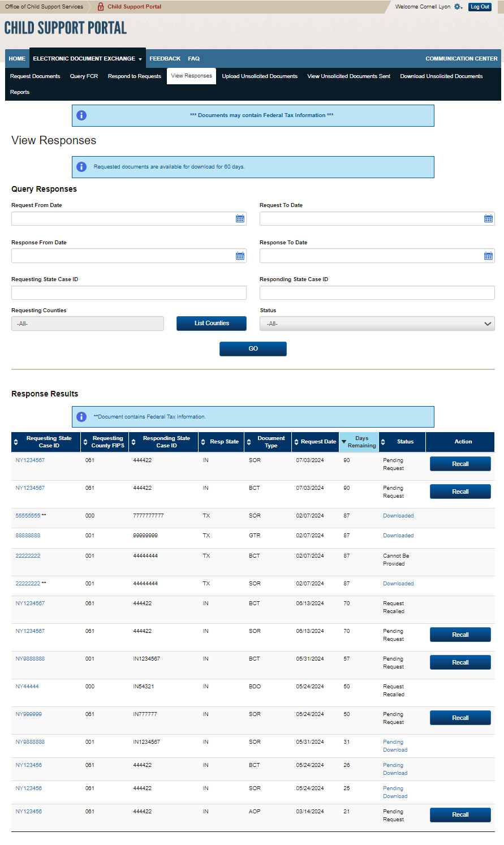Screen dimensions: 504x845
Task: Click the List Counties button
Action: point(212,324)
